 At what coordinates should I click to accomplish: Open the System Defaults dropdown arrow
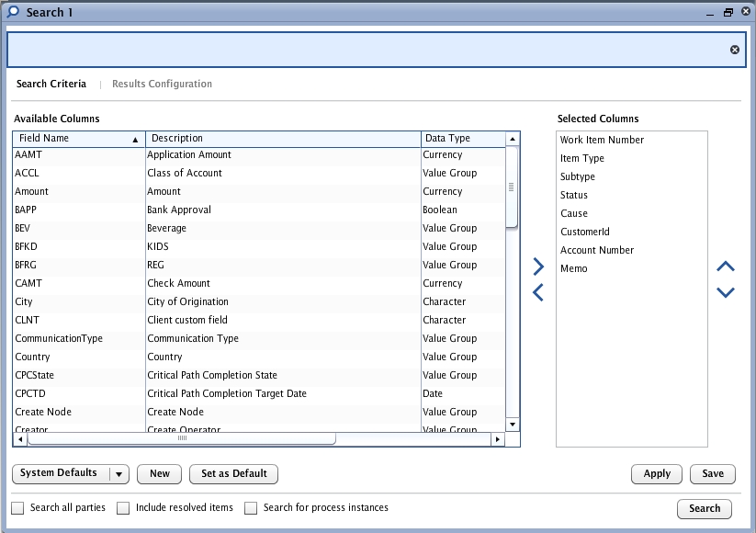[118, 474]
